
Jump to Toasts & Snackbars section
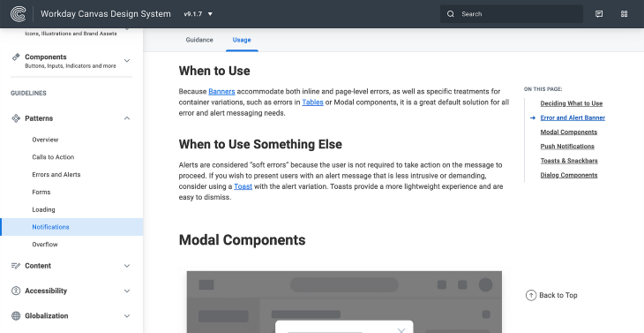(x=569, y=161)
